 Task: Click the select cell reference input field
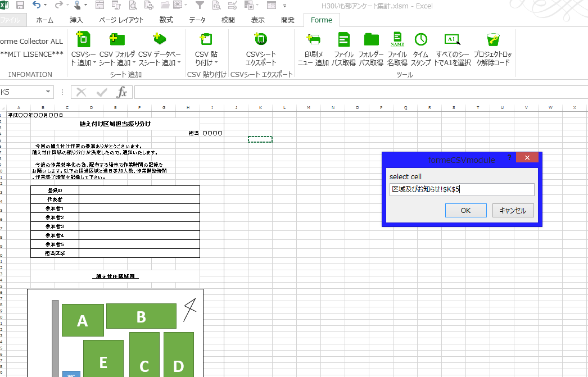tap(462, 190)
